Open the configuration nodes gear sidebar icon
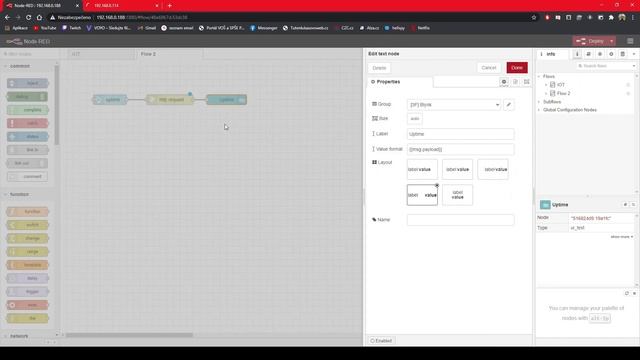 (x=611, y=54)
